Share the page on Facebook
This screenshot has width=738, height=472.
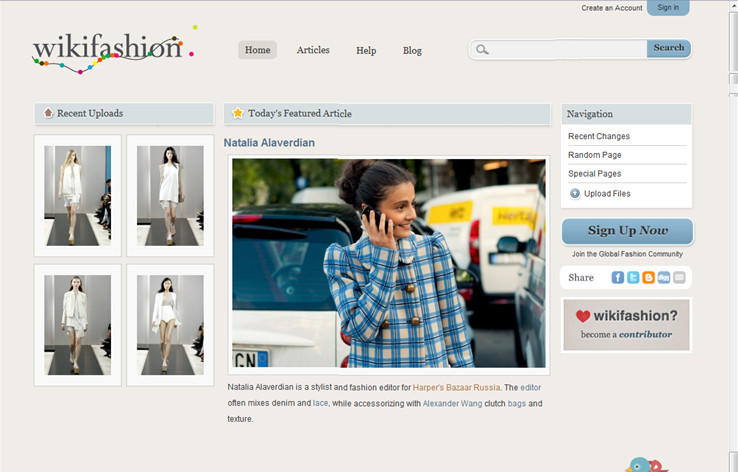point(618,278)
